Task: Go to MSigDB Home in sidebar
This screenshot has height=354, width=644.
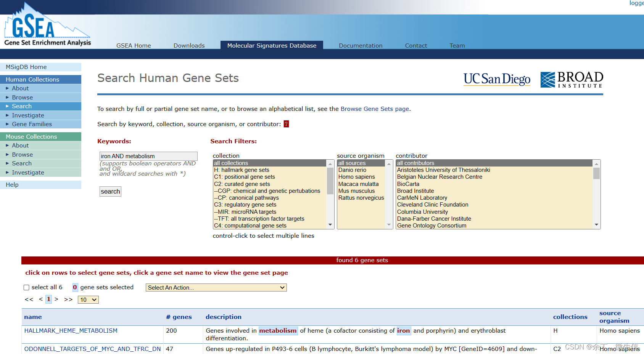Action: click(x=40, y=67)
